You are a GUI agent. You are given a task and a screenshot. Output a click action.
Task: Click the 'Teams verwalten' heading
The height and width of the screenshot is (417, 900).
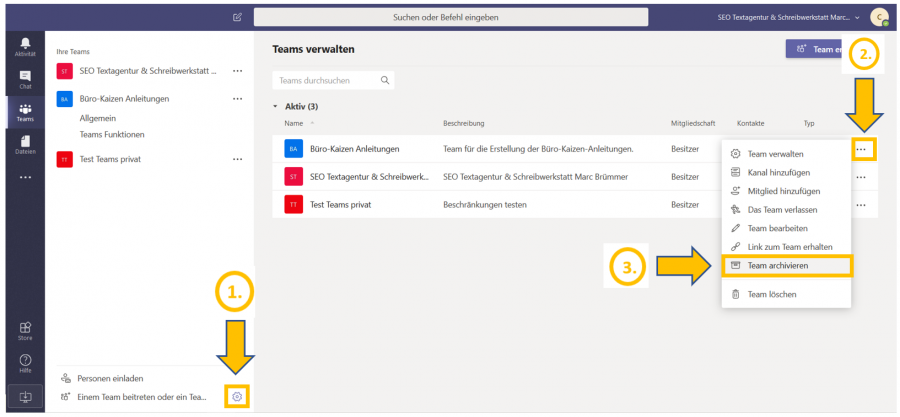pos(313,49)
